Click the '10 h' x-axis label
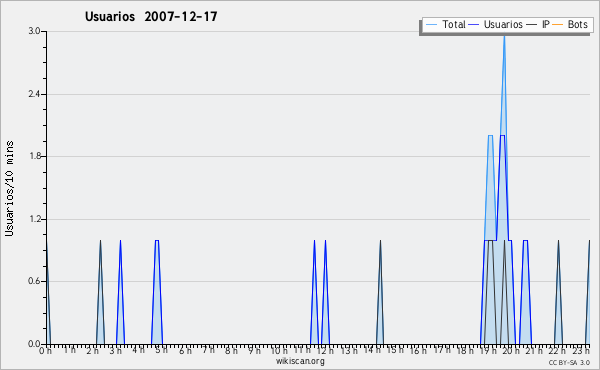The image size is (600, 370). tap(279, 350)
